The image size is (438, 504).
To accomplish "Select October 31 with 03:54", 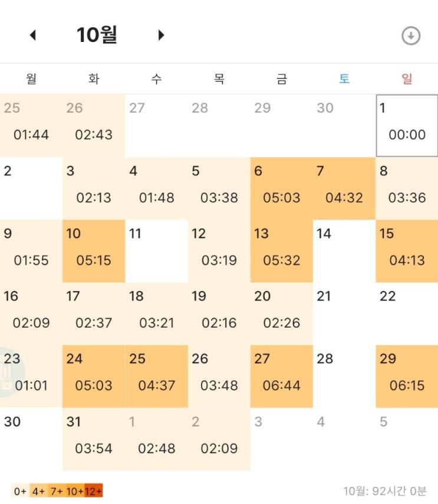I will (94, 438).
